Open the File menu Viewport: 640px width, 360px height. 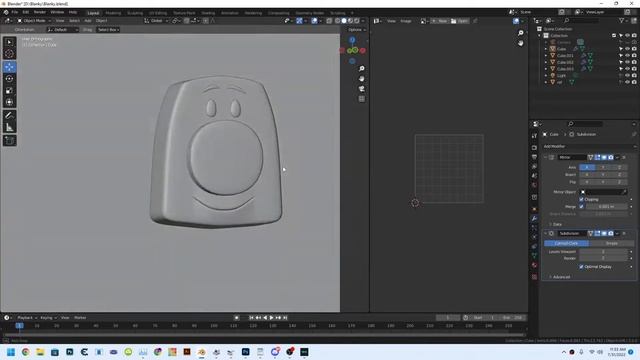[15, 12]
